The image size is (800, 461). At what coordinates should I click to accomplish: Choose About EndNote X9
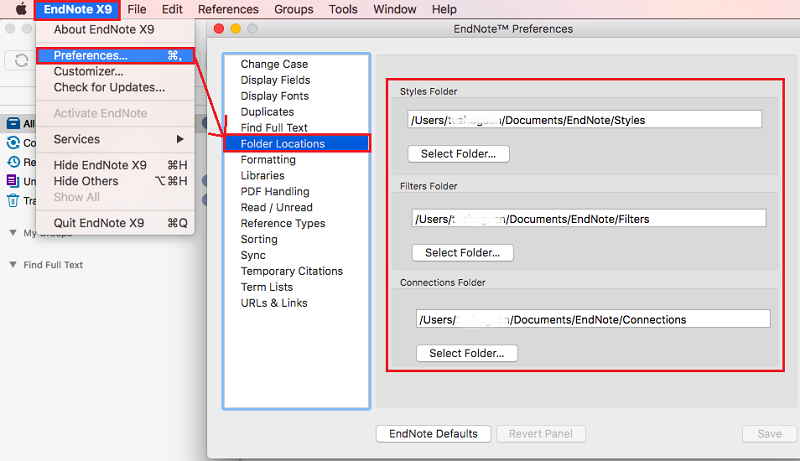[115, 30]
